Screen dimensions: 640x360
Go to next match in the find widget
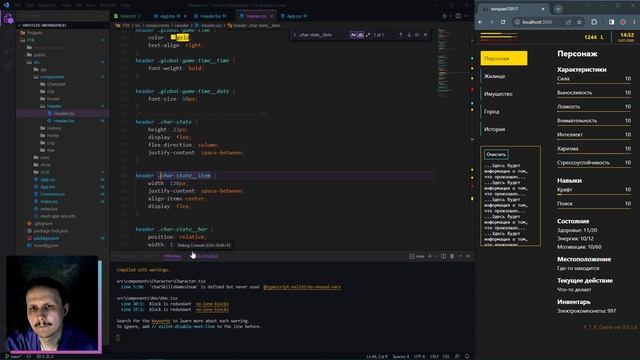[x=409, y=35]
